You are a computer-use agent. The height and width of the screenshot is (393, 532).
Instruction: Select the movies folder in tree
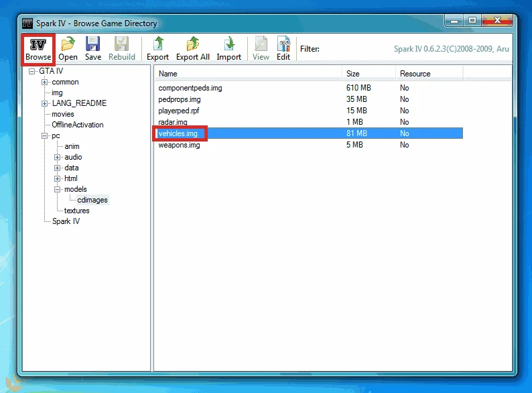[63, 114]
